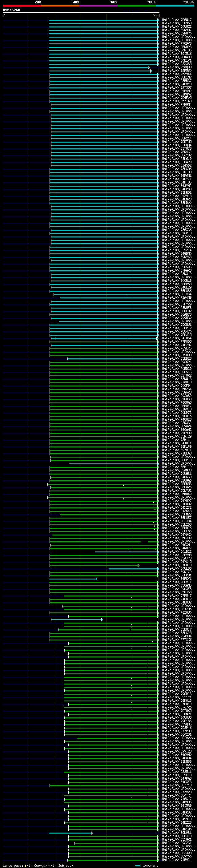The width and height of the screenshot is (197, 868).
Task: Select hit label UniRef100_A7RGM4
Action: tap(176, 104)
